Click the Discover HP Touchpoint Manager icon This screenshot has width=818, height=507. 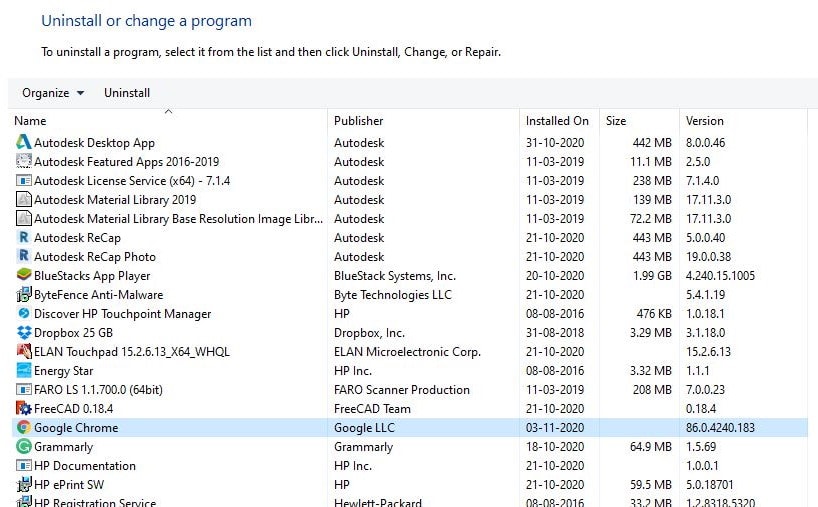pyautogui.click(x=23, y=313)
